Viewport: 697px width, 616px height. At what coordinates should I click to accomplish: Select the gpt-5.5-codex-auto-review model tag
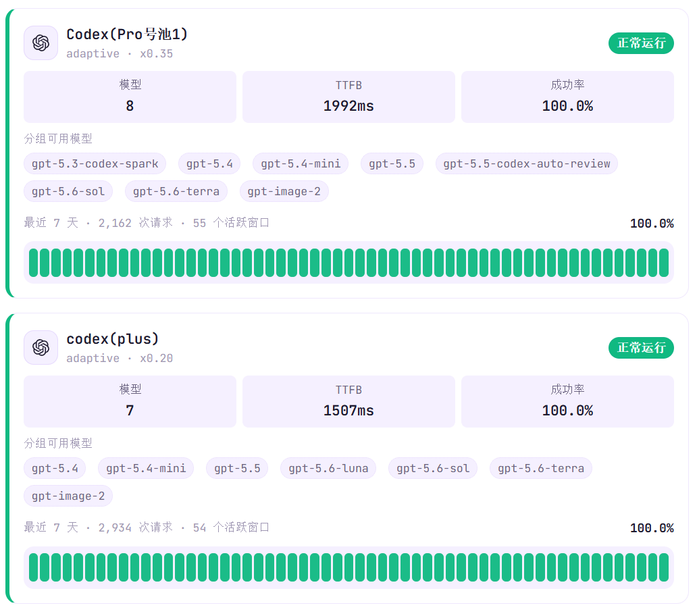click(x=527, y=163)
